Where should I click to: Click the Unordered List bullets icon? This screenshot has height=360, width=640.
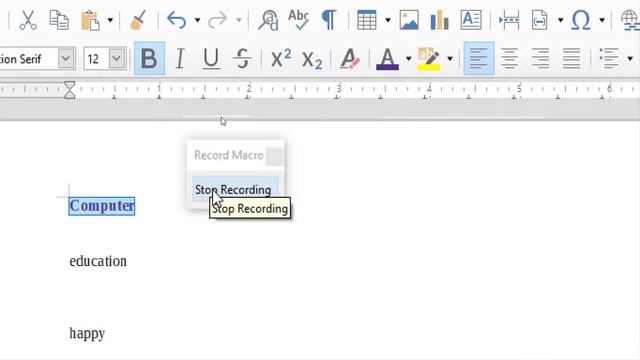click(609, 58)
